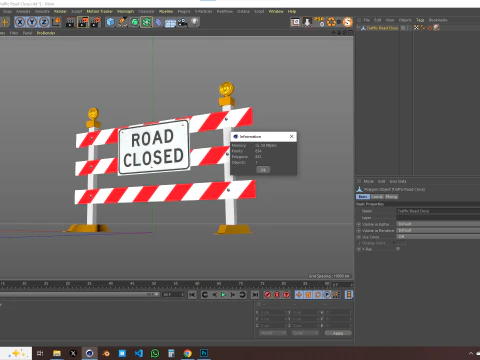Click the Render View clapperboard icon
480x360 pixels.
(71, 22)
